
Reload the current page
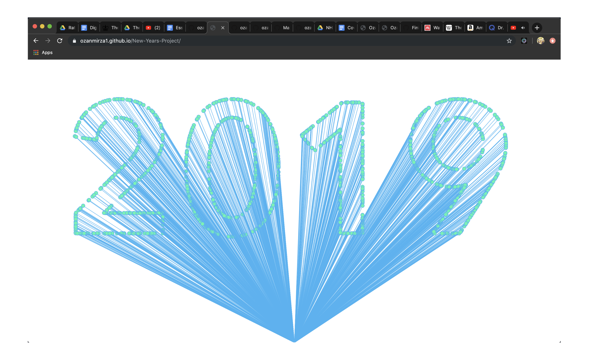coord(60,41)
